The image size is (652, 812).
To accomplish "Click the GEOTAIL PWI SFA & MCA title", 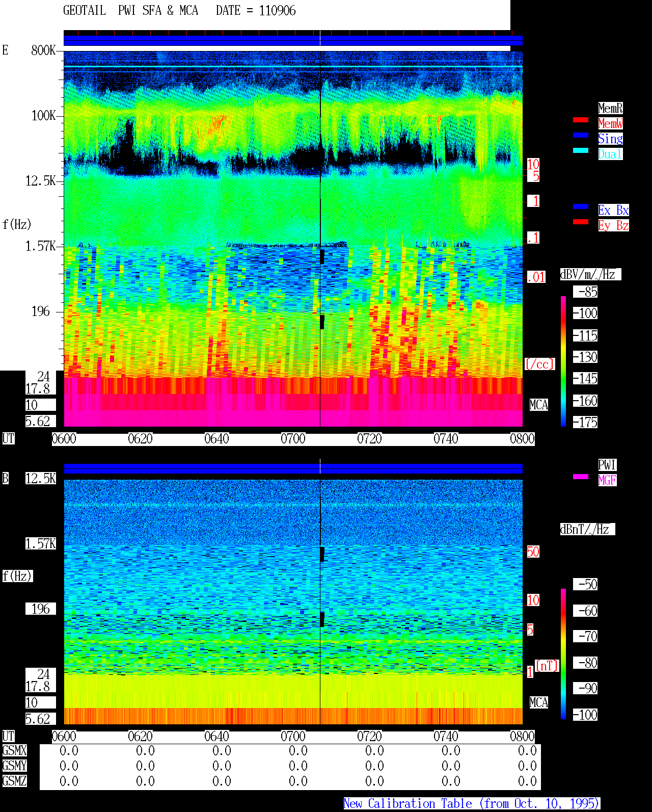I will click(x=130, y=11).
